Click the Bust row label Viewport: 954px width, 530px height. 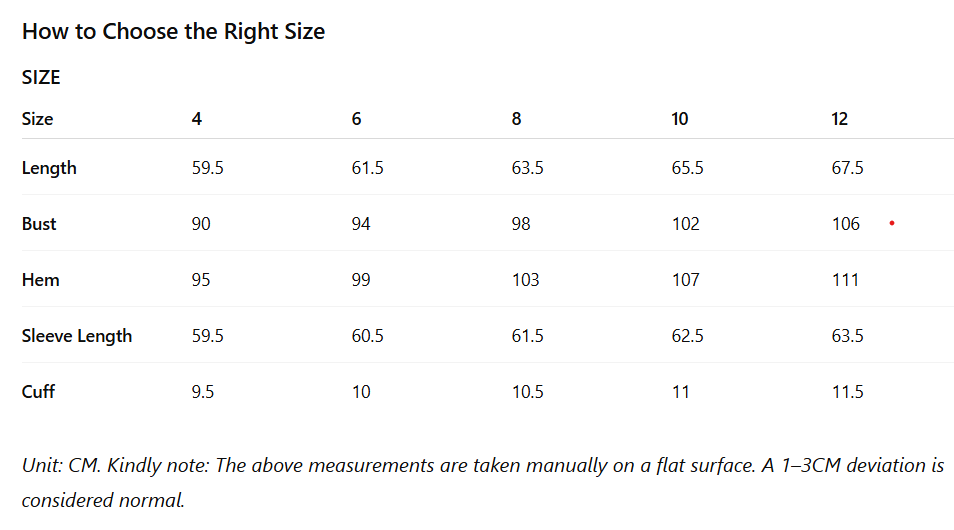39,224
